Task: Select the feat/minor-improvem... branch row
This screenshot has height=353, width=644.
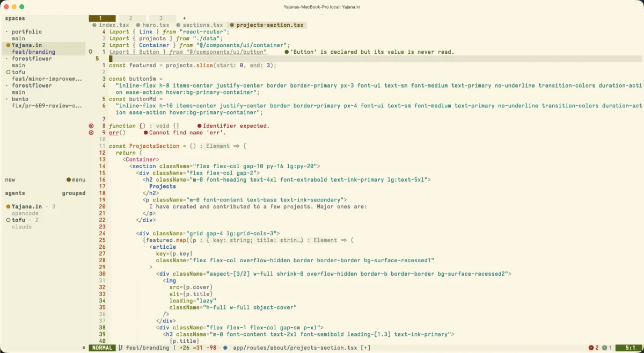Action: [47, 79]
